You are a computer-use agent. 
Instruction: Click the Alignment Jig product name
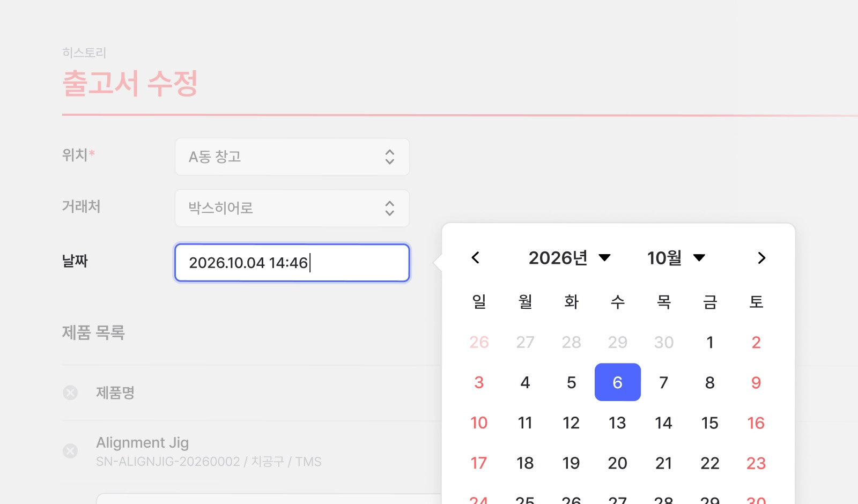(142, 443)
